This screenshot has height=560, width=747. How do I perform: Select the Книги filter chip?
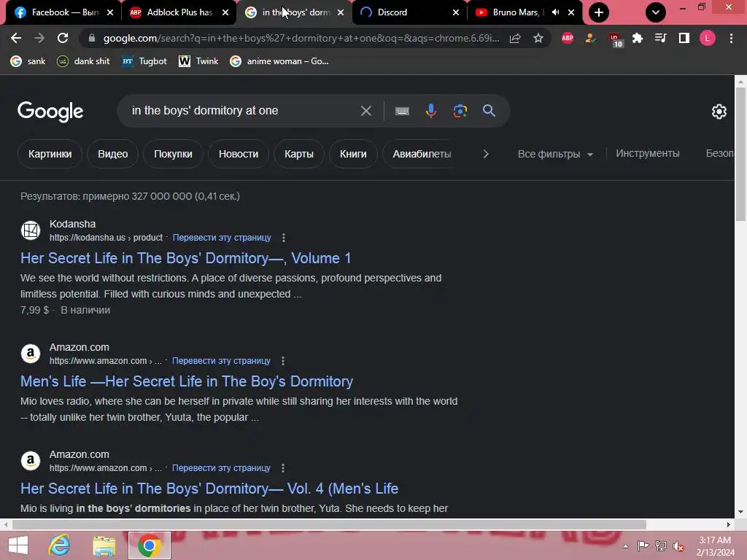tap(353, 154)
